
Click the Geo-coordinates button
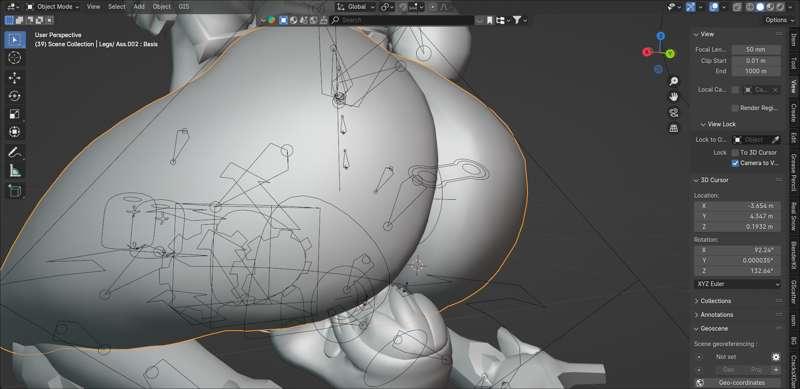(x=742, y=382)
